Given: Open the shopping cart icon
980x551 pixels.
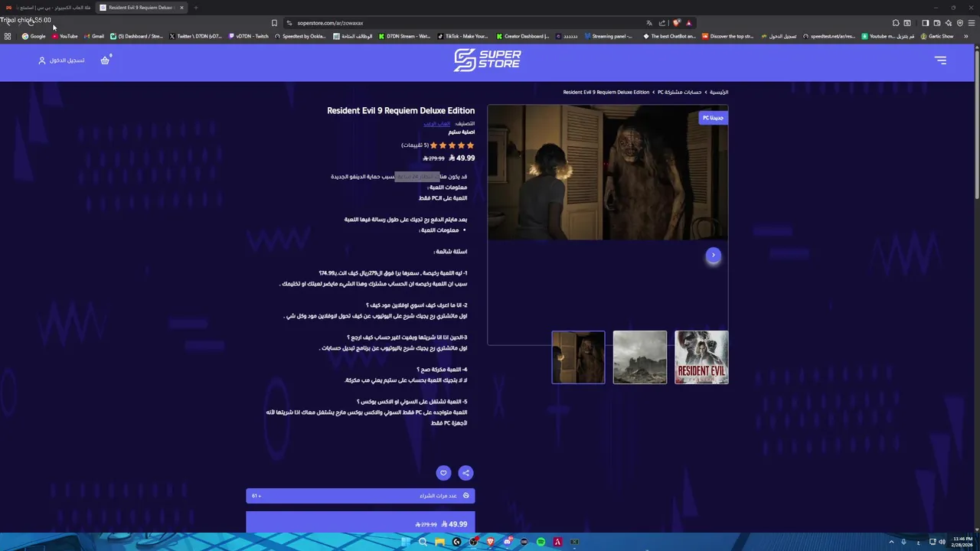Looking at the screenshot, I should pos(105,60).
